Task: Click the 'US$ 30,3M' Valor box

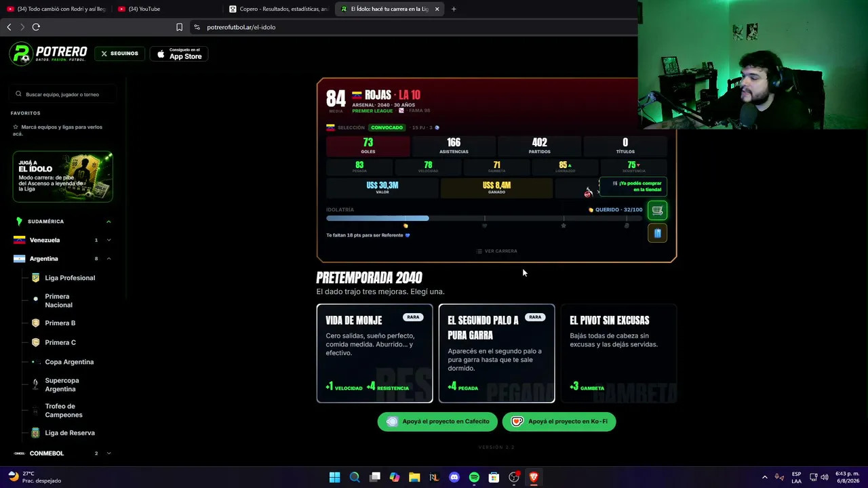Action: 382,188
